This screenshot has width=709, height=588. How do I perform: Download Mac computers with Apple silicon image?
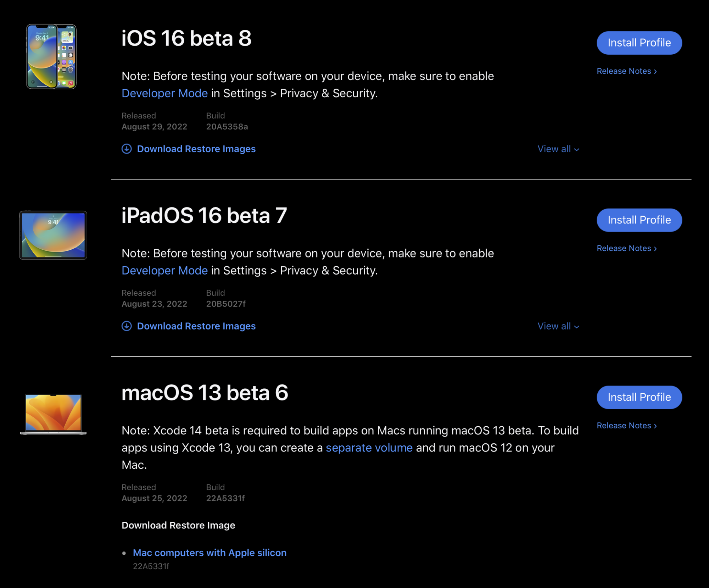[210, 553]
